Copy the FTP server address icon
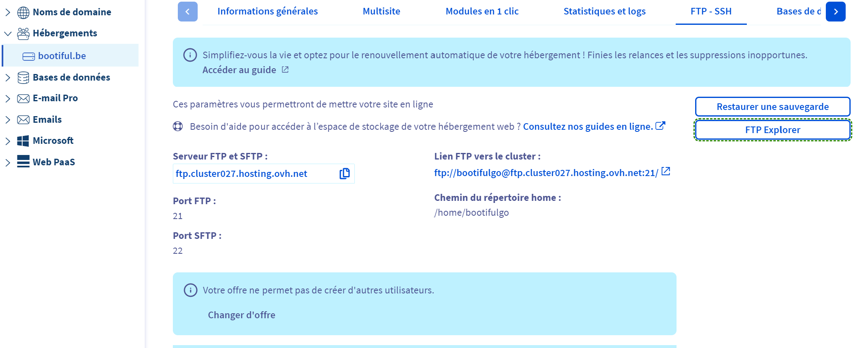868x348 pixels. point(344,174)
